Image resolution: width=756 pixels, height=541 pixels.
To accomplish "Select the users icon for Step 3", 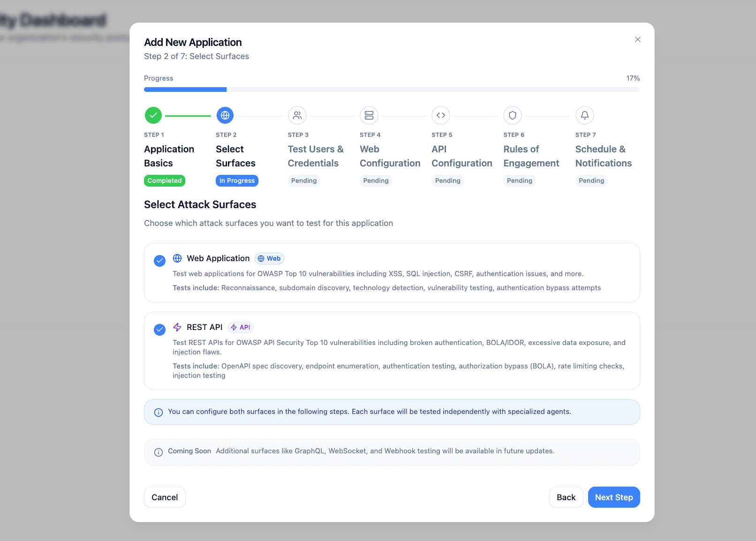I will coord(297,115).
